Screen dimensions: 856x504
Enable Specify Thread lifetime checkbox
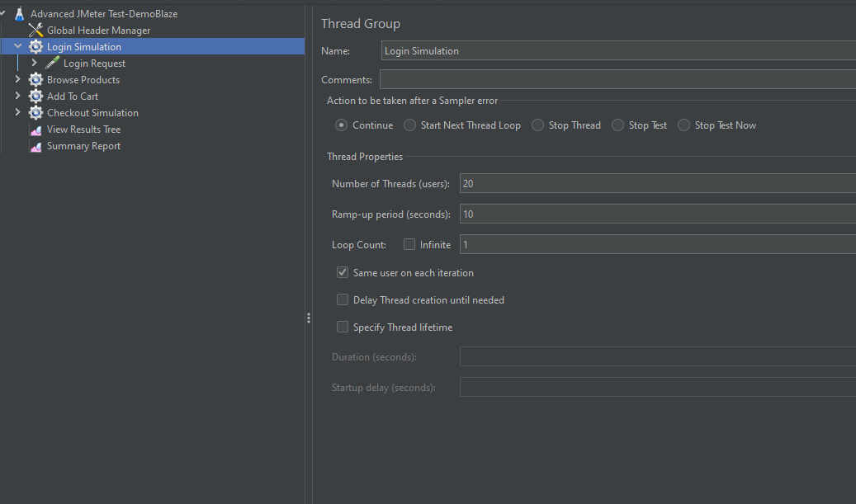point(343,327)
